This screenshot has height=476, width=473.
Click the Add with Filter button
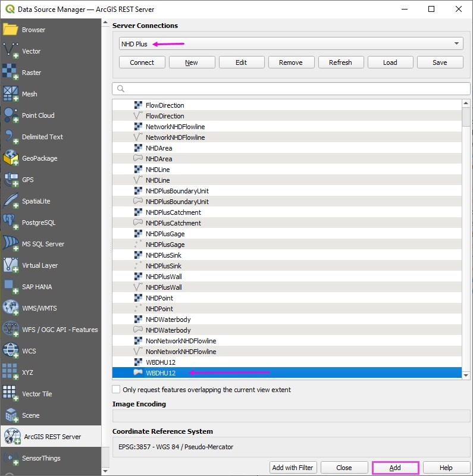293,468
